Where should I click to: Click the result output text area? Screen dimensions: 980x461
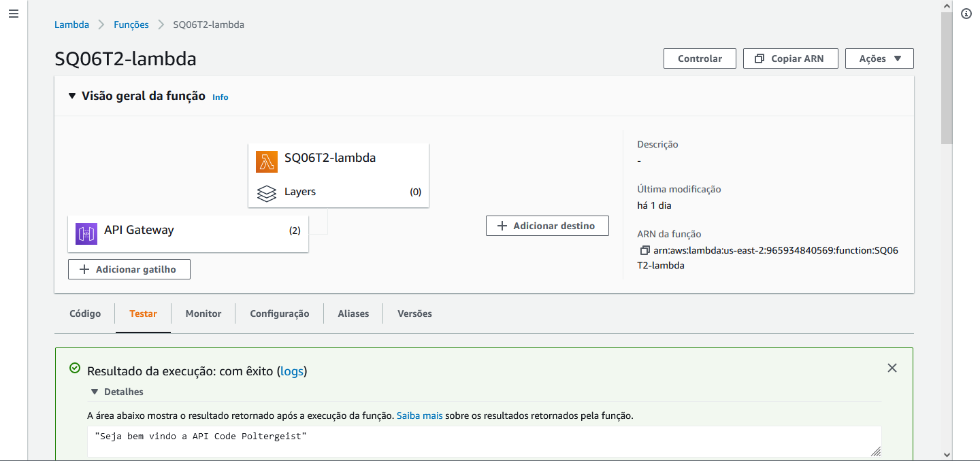[x=485, y=441]
